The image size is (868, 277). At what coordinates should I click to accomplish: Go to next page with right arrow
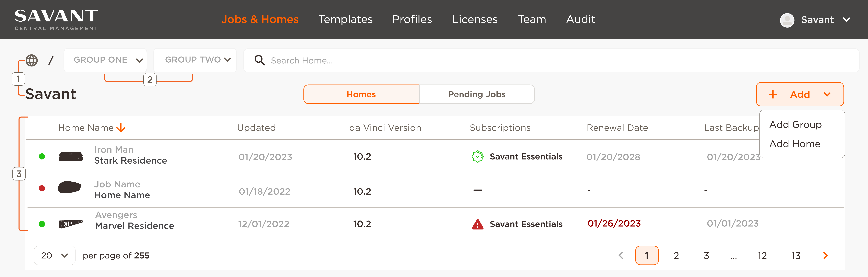tap(825, 255)
